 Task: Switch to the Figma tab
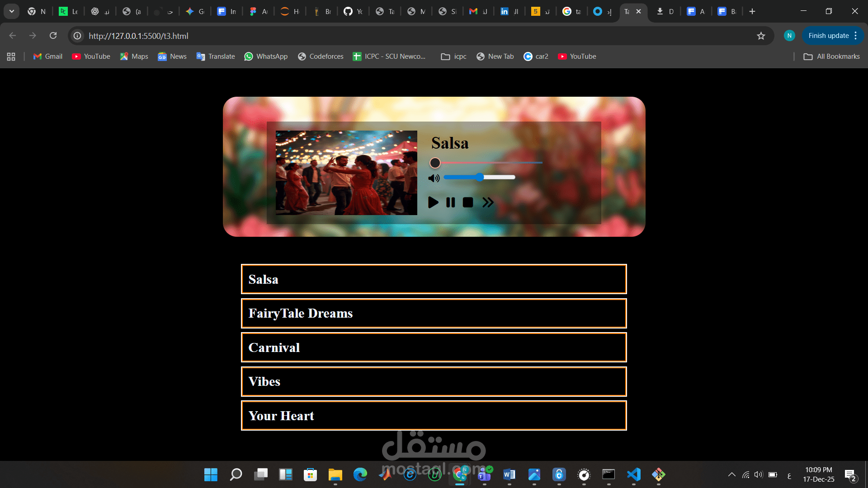258,11
